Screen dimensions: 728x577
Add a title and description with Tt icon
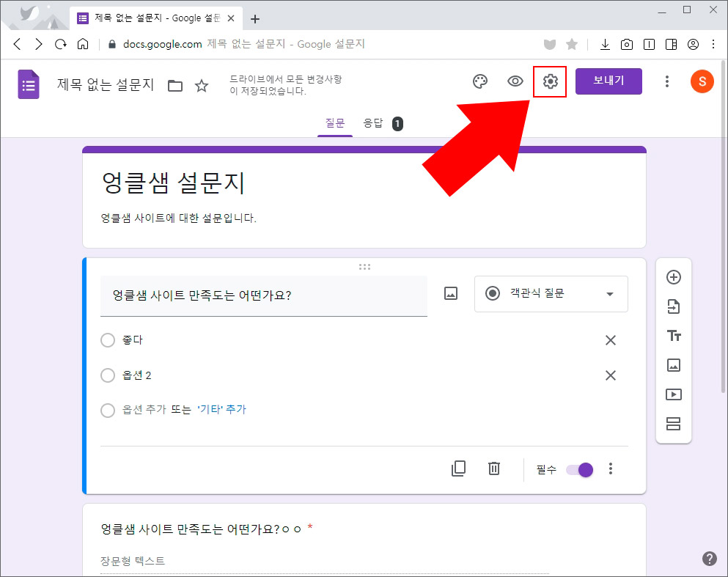coord(674,336)
